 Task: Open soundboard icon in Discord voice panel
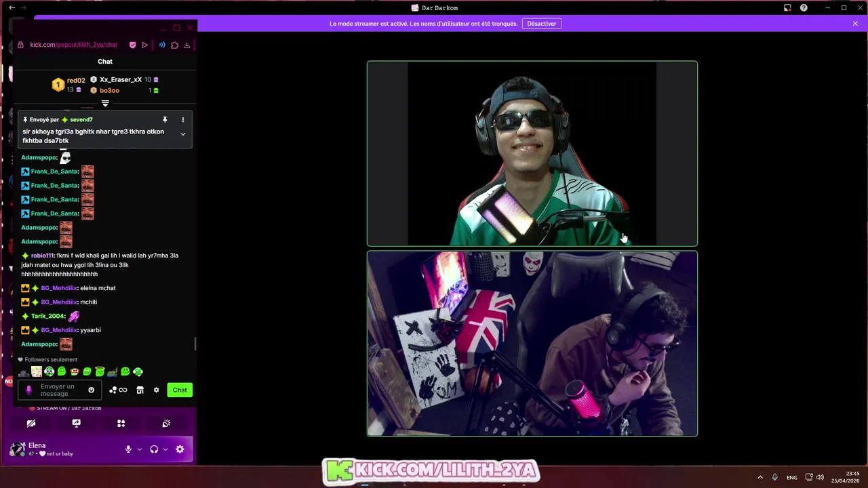point(166,423)
